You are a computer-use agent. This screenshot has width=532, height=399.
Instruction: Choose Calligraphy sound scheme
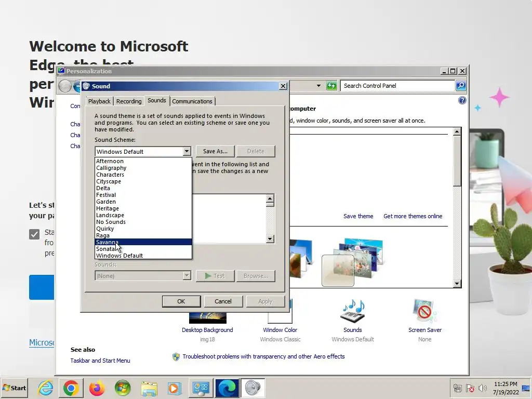[143, 168]
